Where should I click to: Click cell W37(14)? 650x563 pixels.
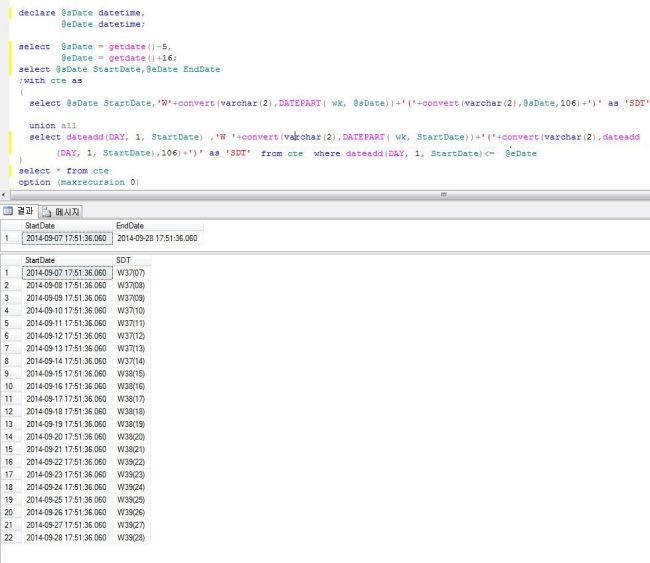click(x=132, y=361)
